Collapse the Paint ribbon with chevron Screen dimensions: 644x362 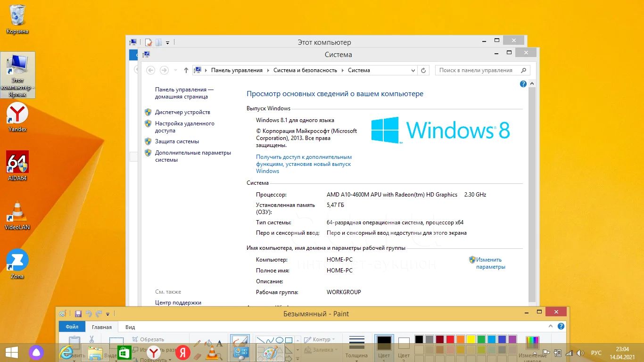(x=550, y=326)
